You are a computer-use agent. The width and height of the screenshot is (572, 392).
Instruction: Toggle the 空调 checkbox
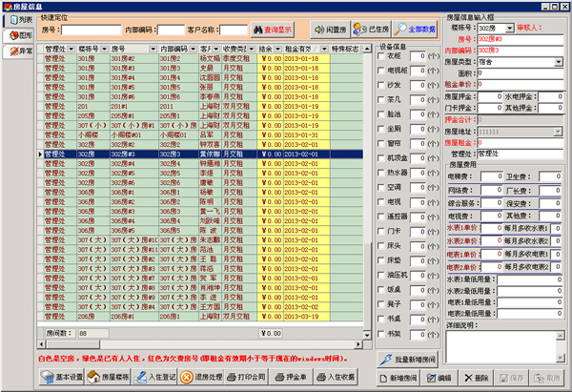tap(380, 187)
